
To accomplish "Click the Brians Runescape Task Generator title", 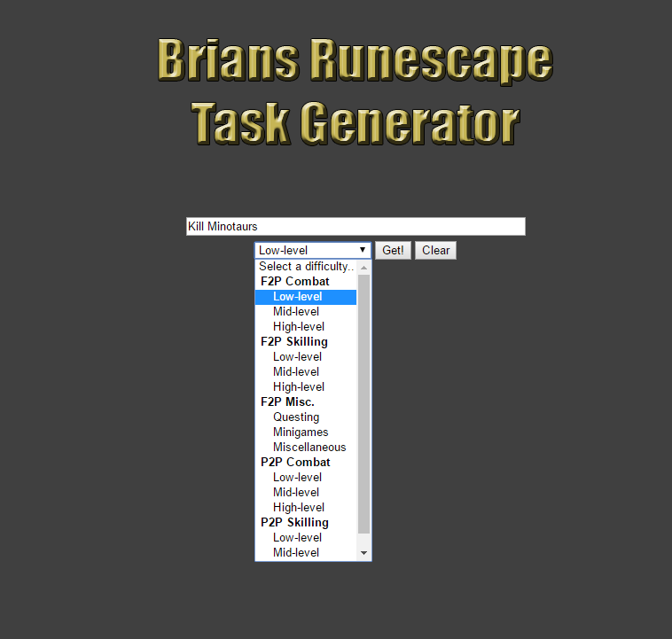I will [356, 91].
